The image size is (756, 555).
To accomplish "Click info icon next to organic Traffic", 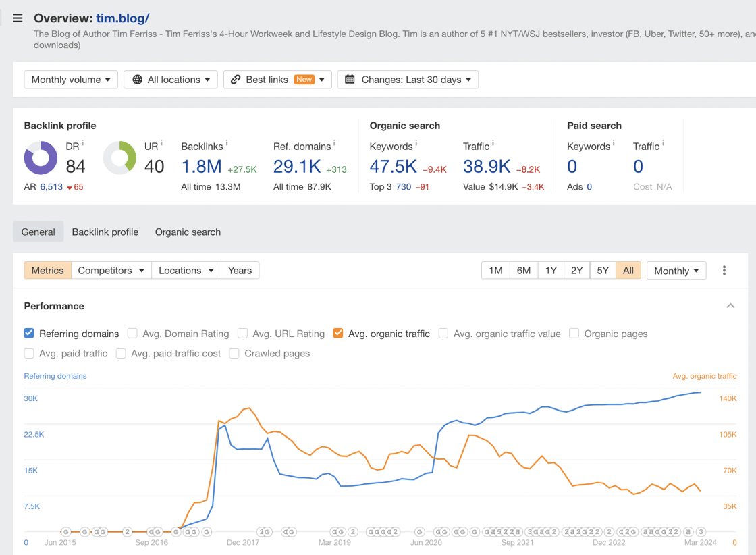I will click(493, 143).
